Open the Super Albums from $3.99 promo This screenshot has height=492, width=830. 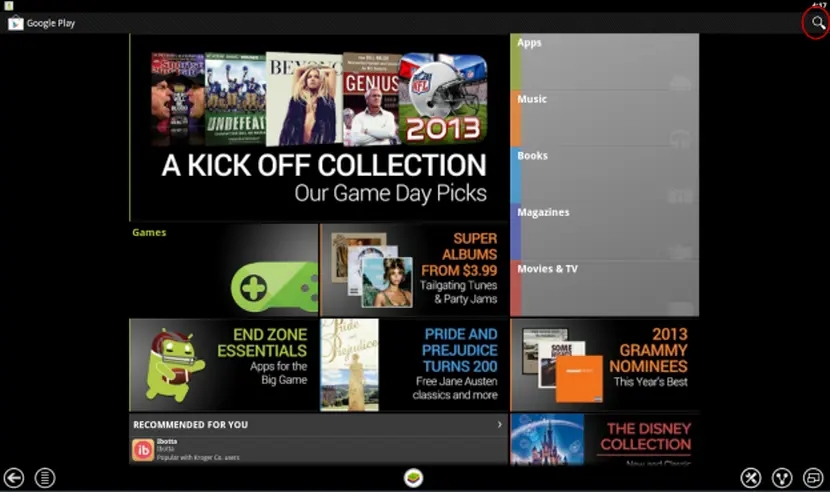coord(414,270)
